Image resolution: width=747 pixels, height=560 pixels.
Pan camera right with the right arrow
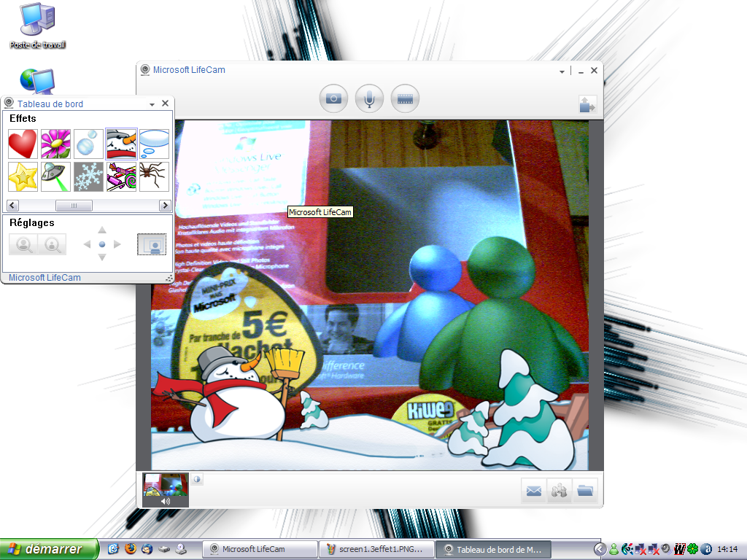117,244
